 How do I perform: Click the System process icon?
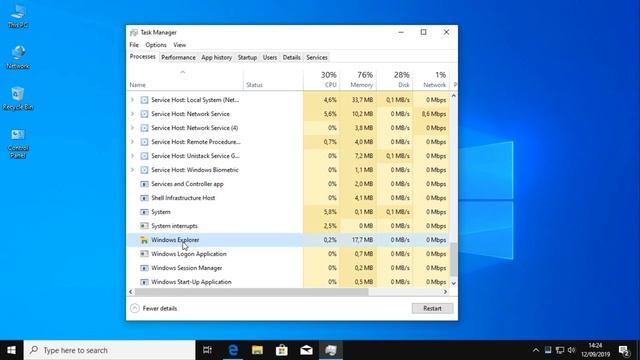point(144,212)
